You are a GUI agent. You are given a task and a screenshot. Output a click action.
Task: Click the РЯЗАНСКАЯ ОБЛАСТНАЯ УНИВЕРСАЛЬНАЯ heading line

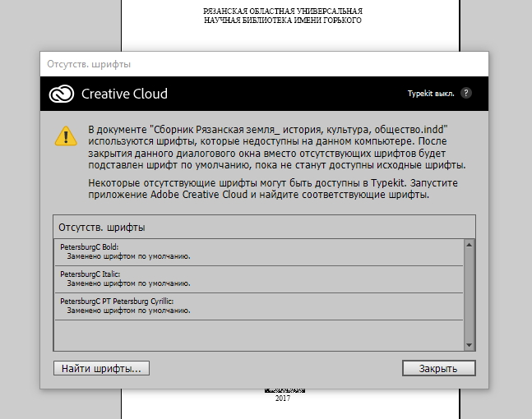283,12
